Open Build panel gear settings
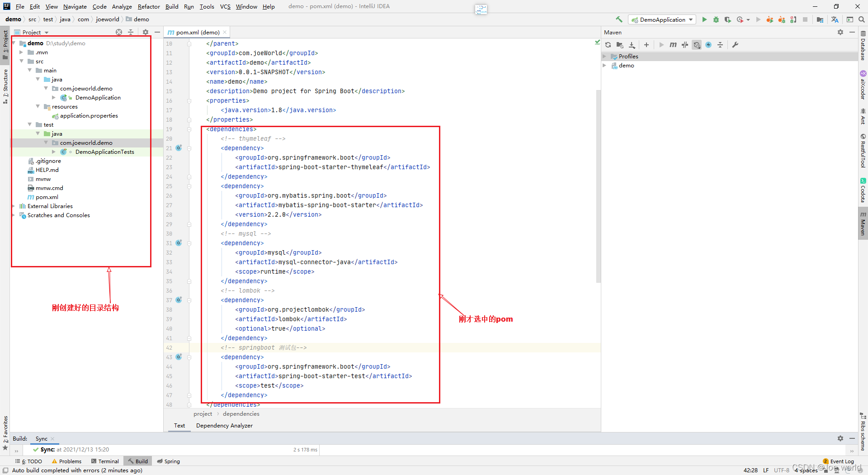 840,438
